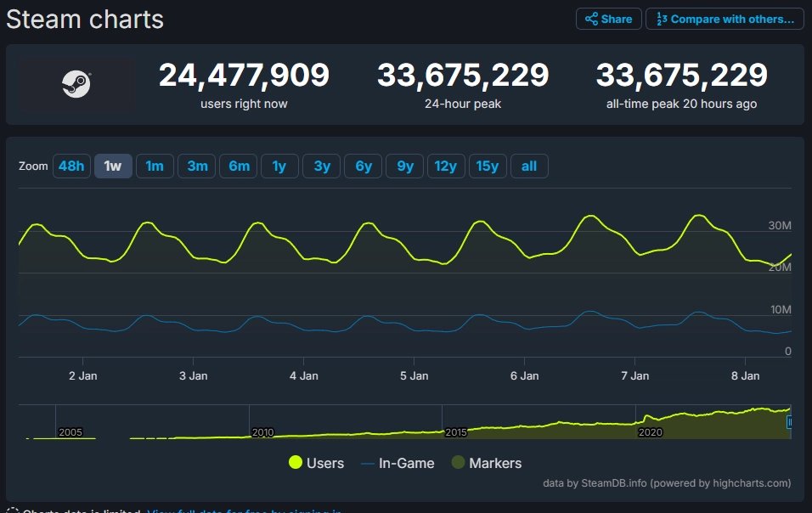
Task: Click 2005 in the navigator timeline
Action: coord(70,432)
